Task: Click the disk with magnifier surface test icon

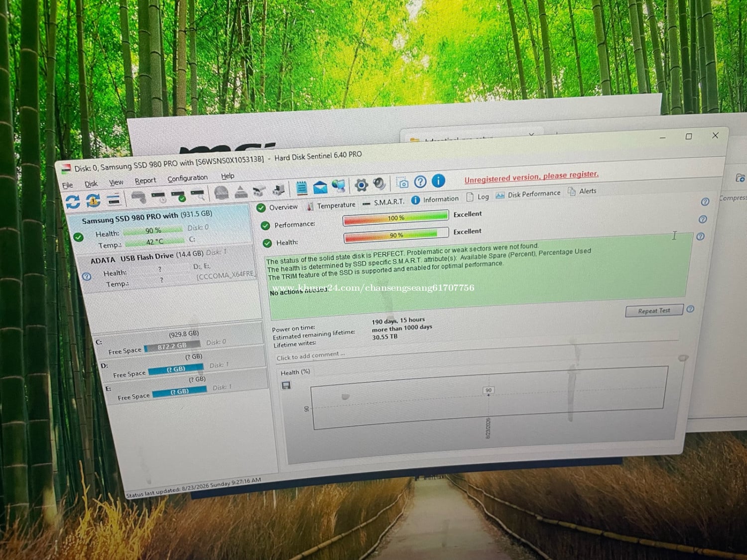Action: (x=198, y=195)
